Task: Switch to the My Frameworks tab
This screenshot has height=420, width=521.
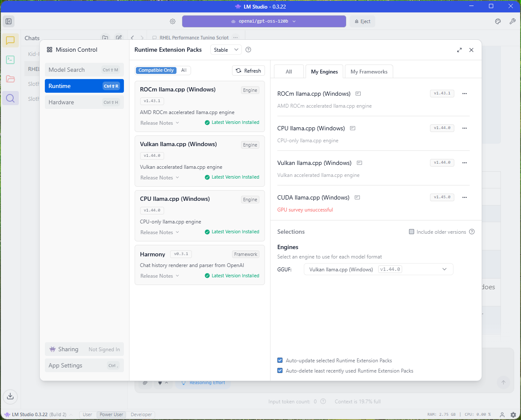Action: [x=369, y=72]
